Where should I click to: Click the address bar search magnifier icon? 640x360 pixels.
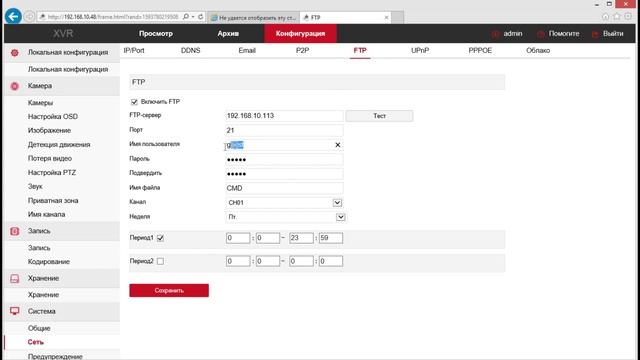tap(186, 17)
